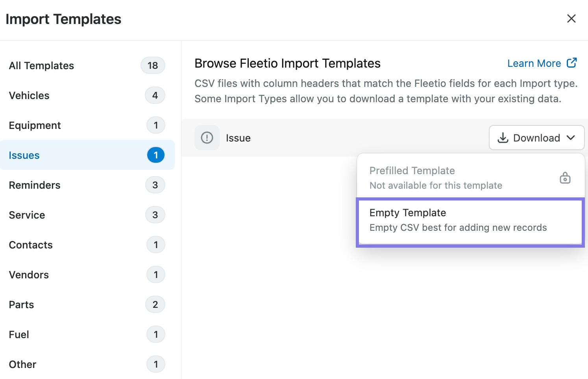Click the count badge on All Templates

click(x=153, y=65)
